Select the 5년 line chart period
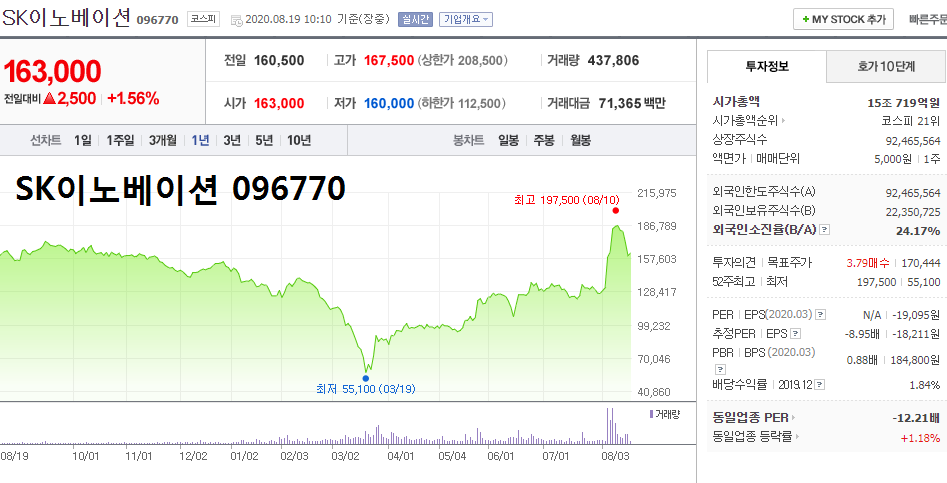Screen dimensions: 947x483 (264, 141)
